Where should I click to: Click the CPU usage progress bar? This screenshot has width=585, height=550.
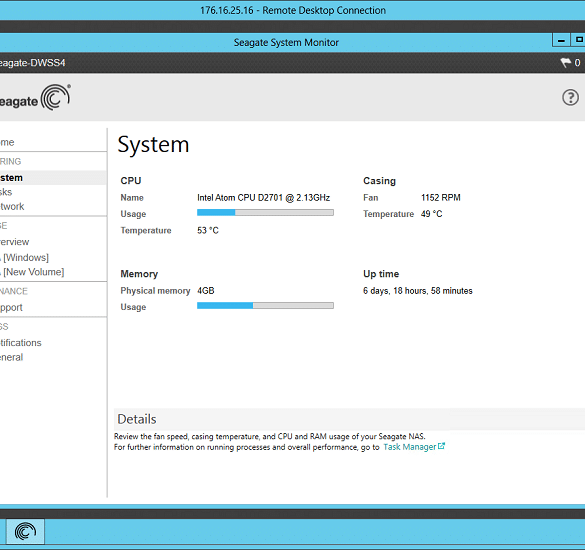click(x=265, y=212)
